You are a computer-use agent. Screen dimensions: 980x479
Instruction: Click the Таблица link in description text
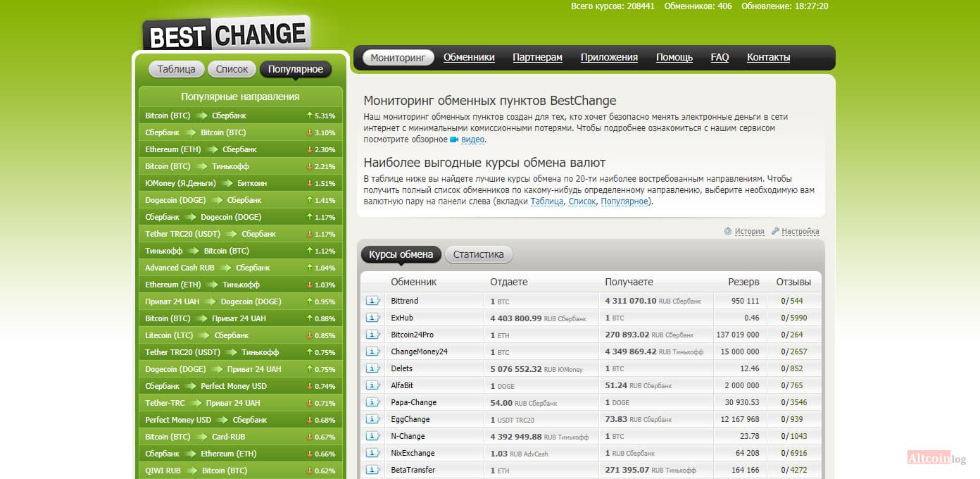click(547, 201)
